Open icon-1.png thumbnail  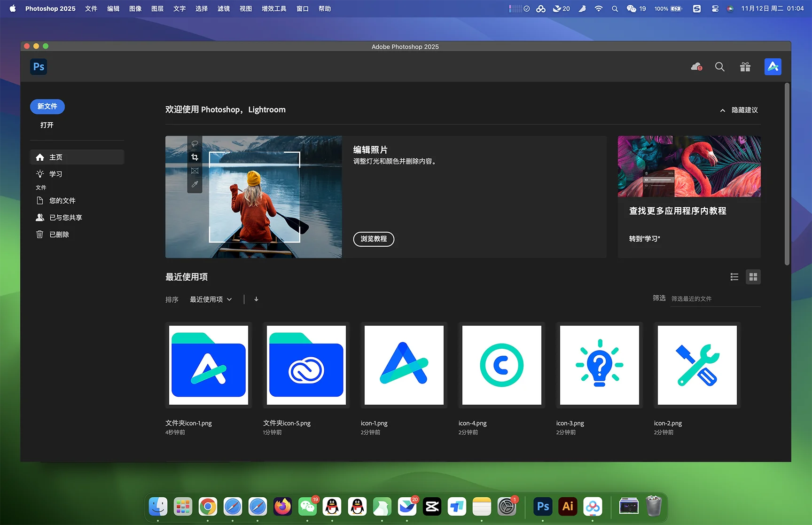tap(404, 365)
